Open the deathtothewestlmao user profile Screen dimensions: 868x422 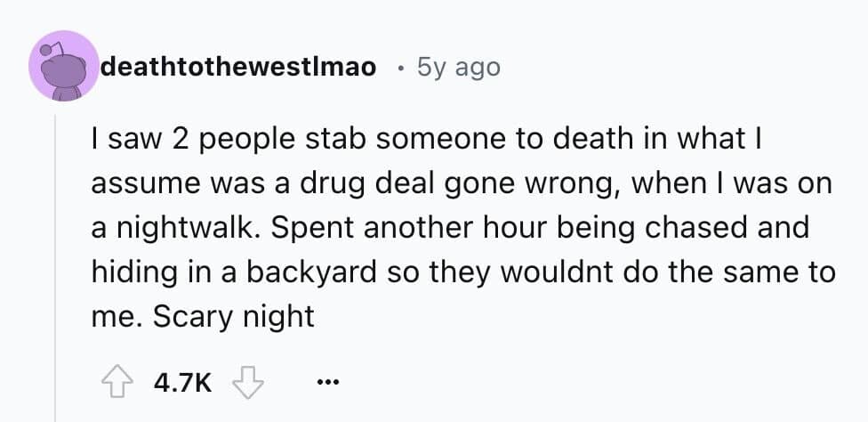tap(238, 67)
